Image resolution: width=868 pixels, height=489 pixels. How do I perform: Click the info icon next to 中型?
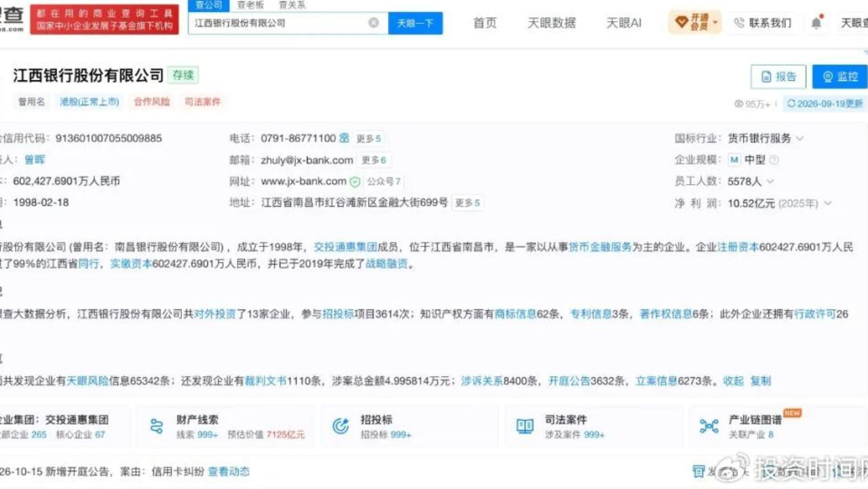[x=774, y=160]
